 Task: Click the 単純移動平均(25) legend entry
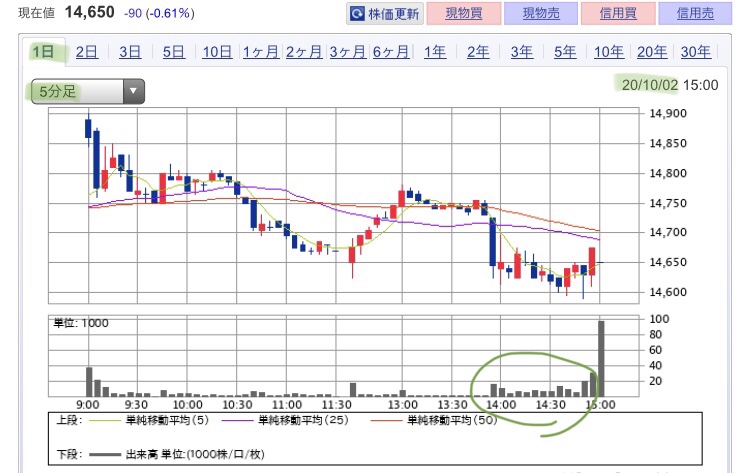[x=286, y=420]
